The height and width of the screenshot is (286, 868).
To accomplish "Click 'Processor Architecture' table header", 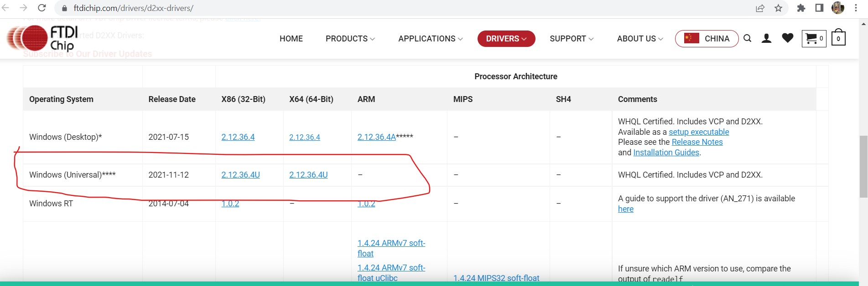I will tap(516, 77).
